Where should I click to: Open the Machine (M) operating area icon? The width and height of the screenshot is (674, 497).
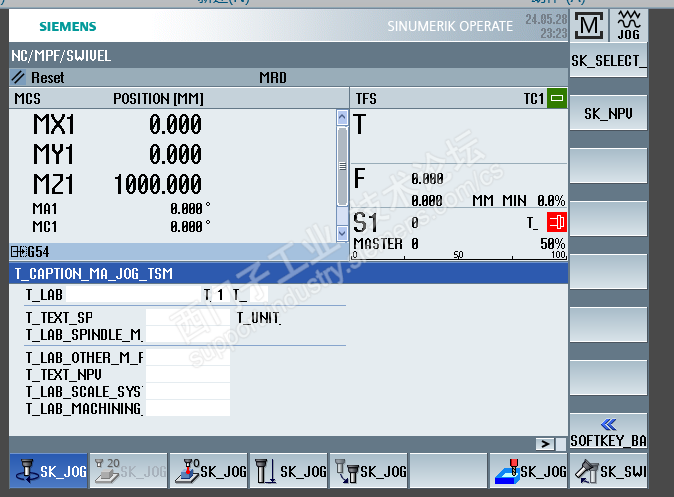[x=589, y=25]
